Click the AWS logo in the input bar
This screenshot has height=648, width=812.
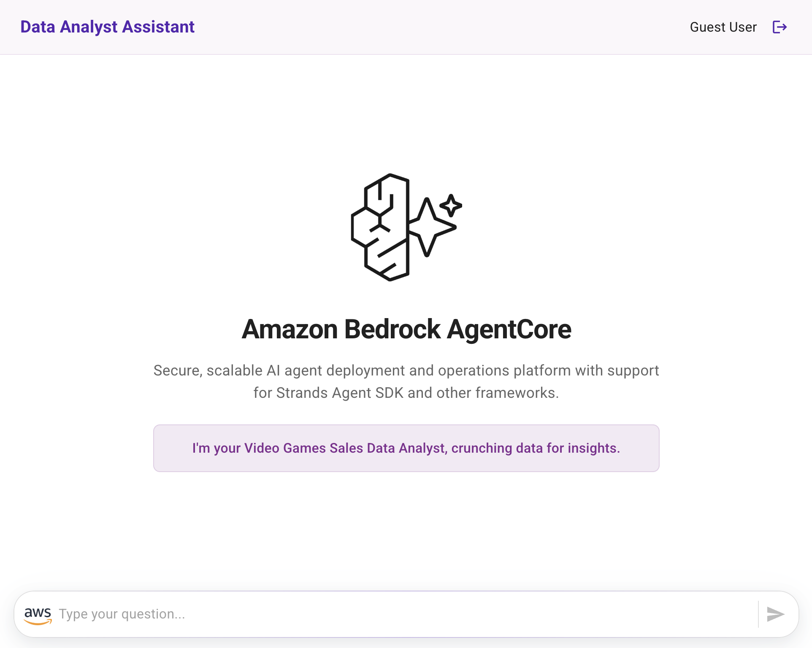[x=38, y=615]
